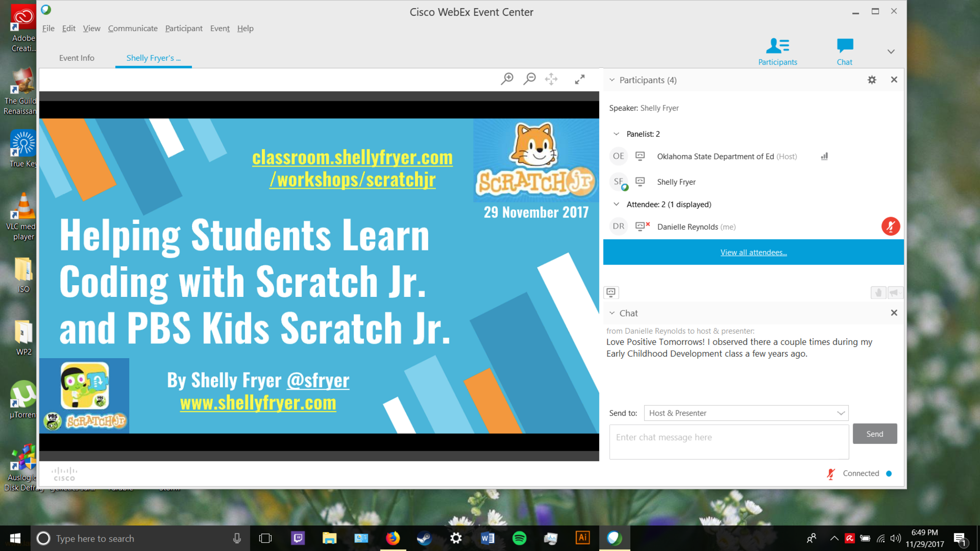The height and width of the screenshot is (551, 980).
Task: Click the zoom in magnifier icon
Action: (507, 79)
